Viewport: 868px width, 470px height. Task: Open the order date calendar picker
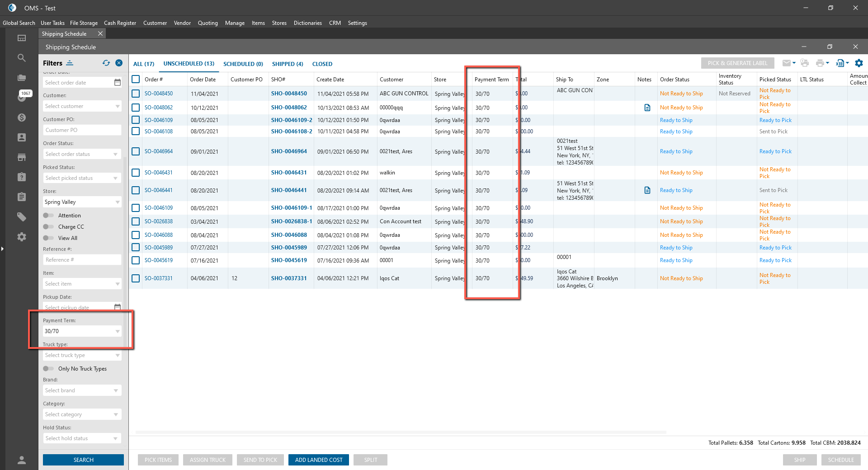pos(118,82)
